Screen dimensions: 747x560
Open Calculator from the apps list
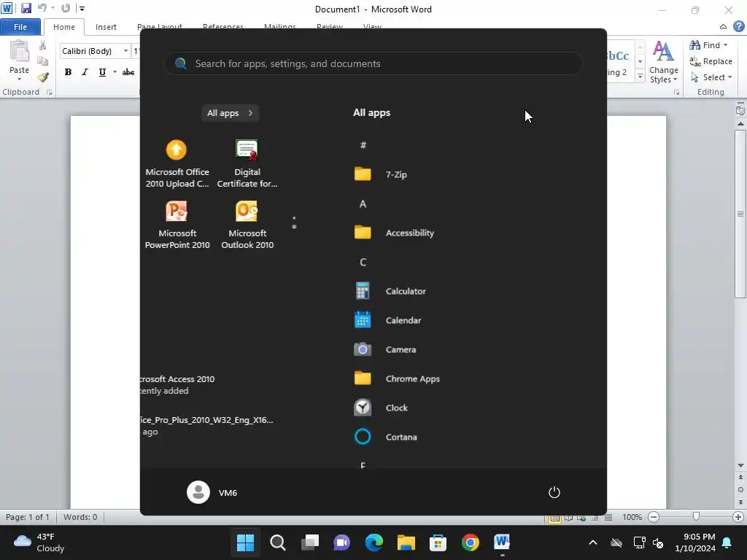406,291
